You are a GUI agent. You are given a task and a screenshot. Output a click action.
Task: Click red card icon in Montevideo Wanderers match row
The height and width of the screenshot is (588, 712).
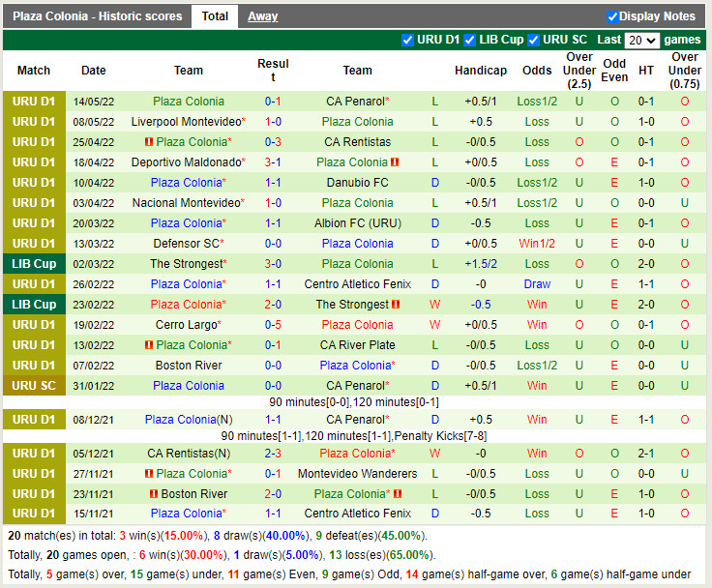(149, 474)
